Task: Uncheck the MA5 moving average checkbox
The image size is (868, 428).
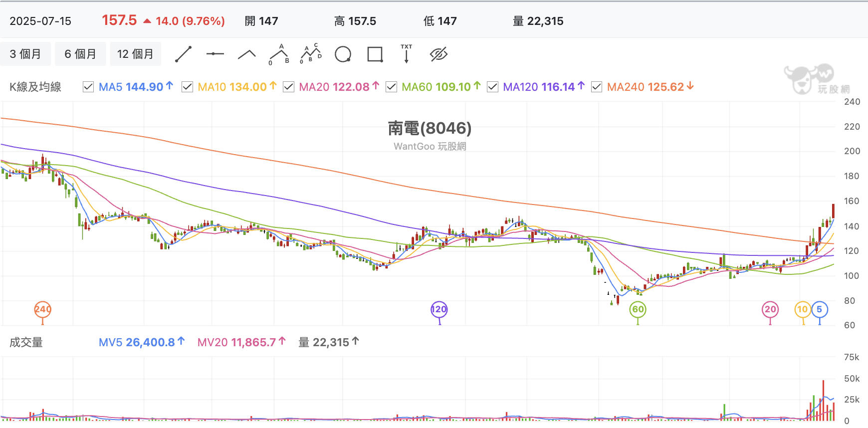Action: 88,87
